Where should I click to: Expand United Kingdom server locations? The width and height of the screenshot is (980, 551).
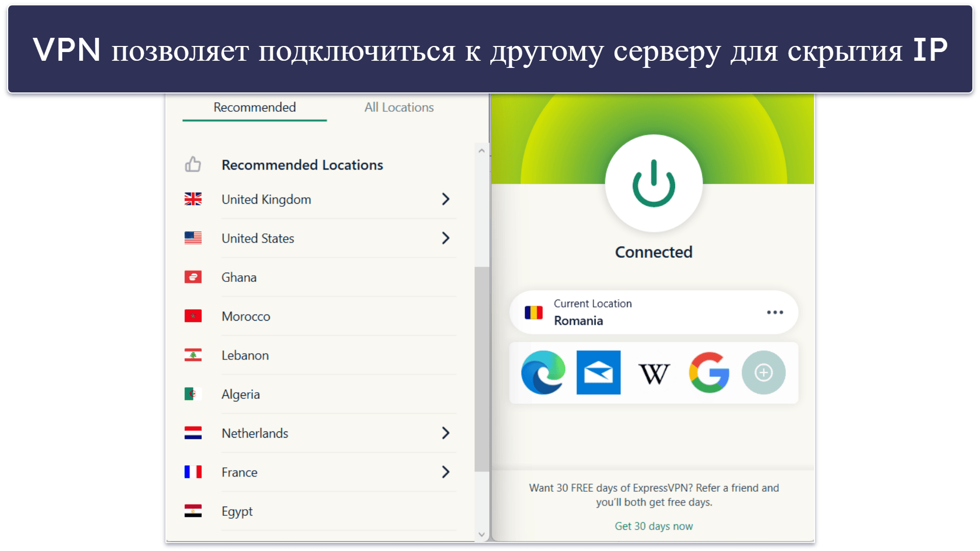click(x=445, y=199)
